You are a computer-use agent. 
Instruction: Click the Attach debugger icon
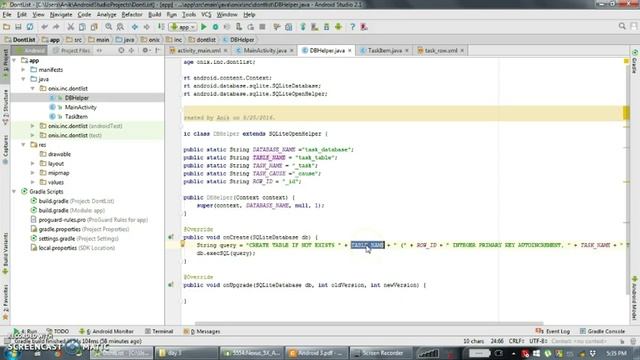click(239, 27)
